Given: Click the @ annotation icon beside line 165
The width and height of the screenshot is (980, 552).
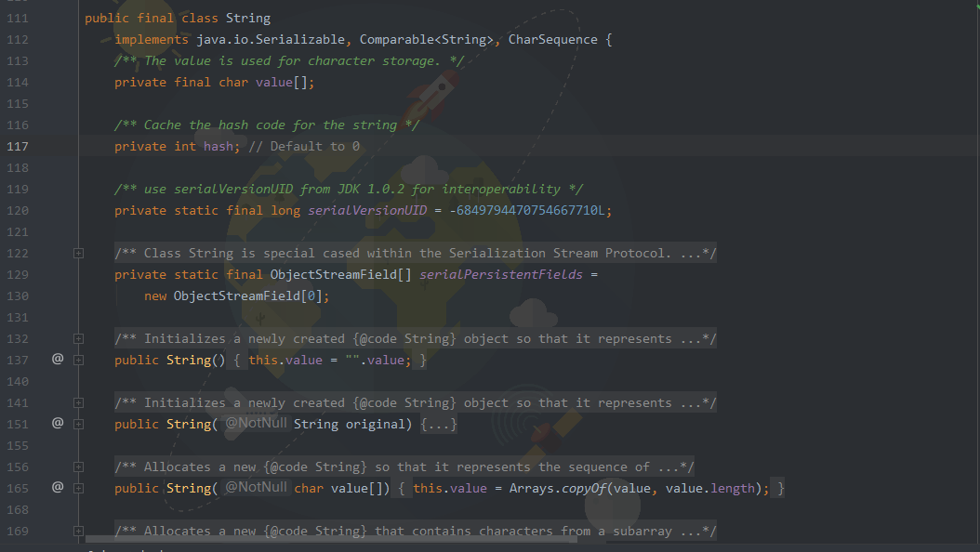Looking at the screenshot, I should (57, 488).
